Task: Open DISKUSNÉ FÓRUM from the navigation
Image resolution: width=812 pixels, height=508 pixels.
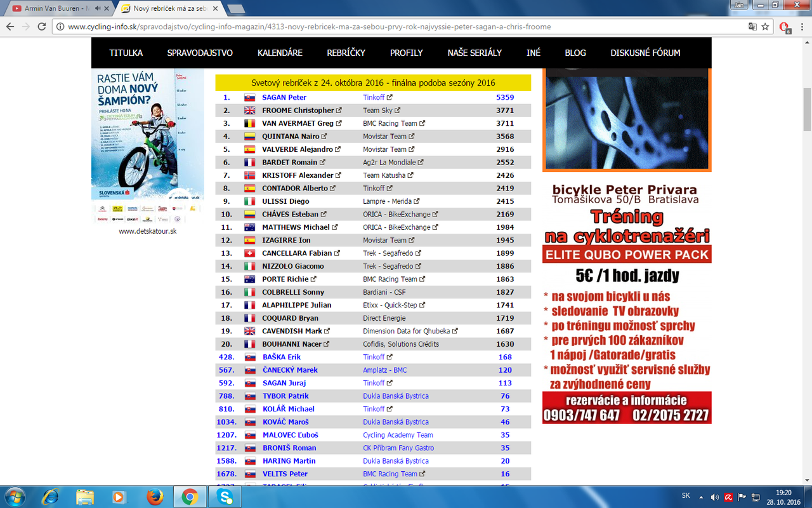Action: coord(645,53)
